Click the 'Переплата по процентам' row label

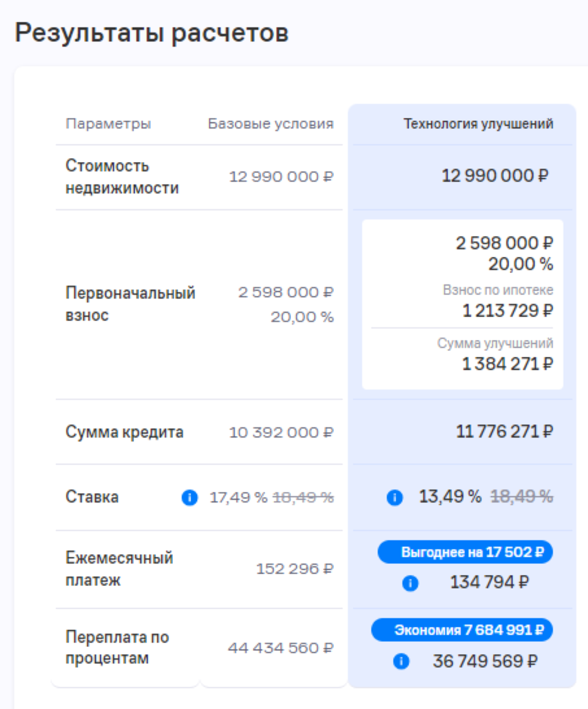click(x=117, y=648)
